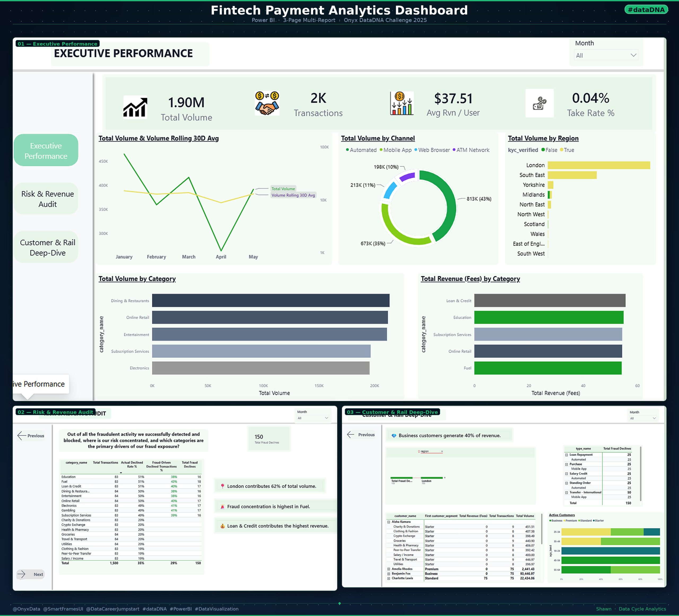This screenshot has height=616, width=679.
Task: Click Total Volume & Volume Rolling 30D Avg title
Action: pyautogui.click(x=159, y=138)
